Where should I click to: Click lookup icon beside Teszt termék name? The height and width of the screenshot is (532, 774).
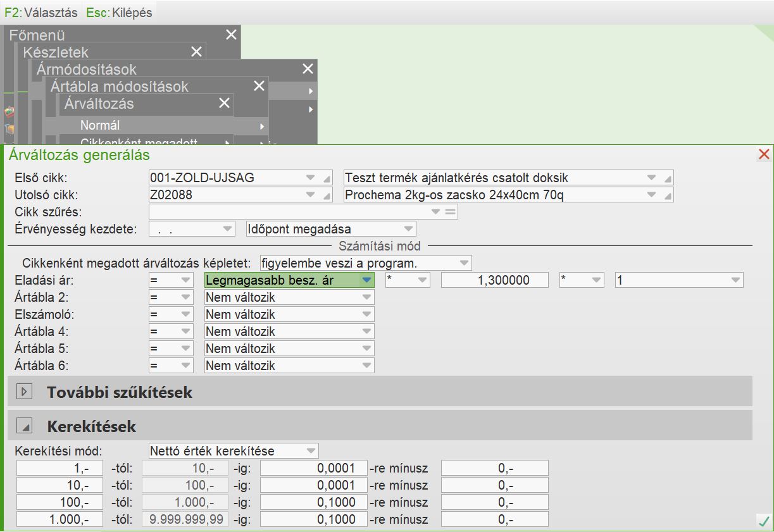pyautogui.click(x=668, y=178)
